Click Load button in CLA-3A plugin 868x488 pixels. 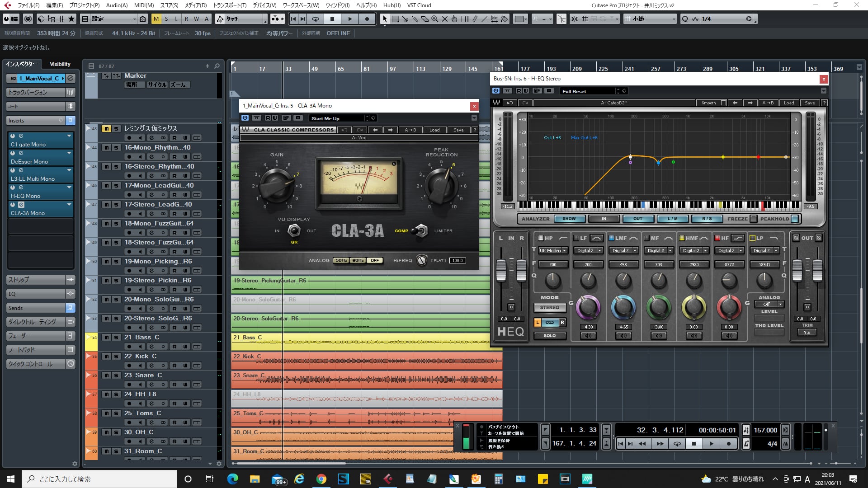click(434, 130)
